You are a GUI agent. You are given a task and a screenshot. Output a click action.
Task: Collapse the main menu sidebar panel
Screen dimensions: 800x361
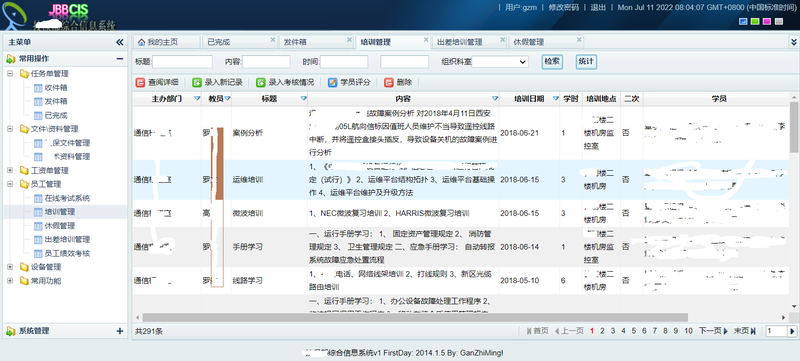(119, 43)
